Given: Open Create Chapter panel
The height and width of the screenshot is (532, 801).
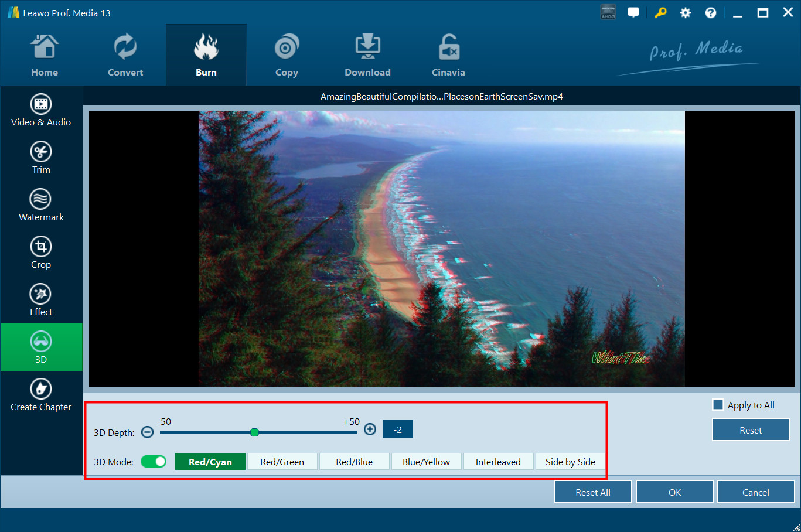Looking at the screenshot, I should tap(41, 395).
